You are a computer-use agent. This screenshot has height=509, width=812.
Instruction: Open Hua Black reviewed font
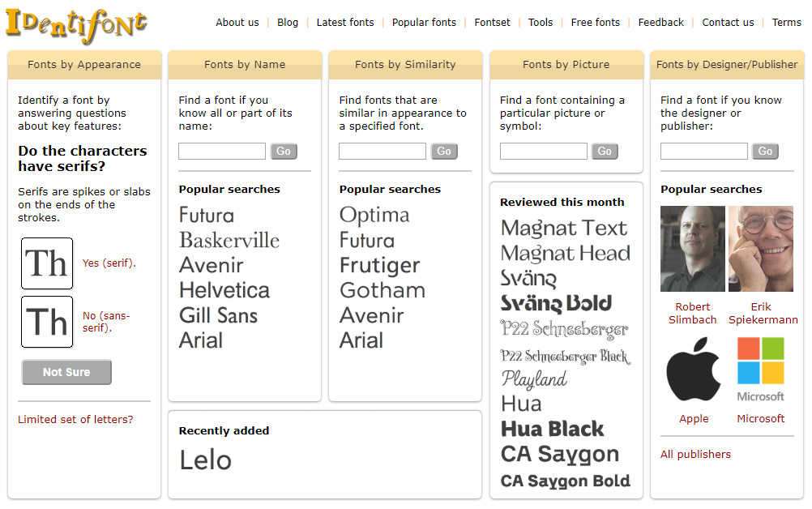click(x=552, y=430)
